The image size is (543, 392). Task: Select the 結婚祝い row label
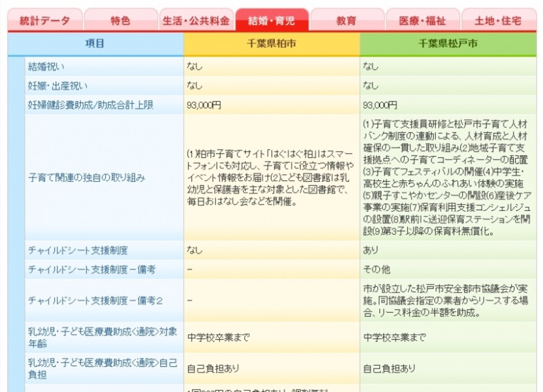[x=46, y=66]
